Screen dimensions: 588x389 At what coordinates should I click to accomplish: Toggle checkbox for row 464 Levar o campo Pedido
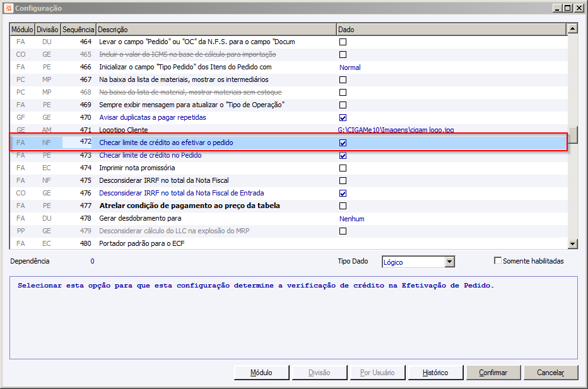coord(343,42)
